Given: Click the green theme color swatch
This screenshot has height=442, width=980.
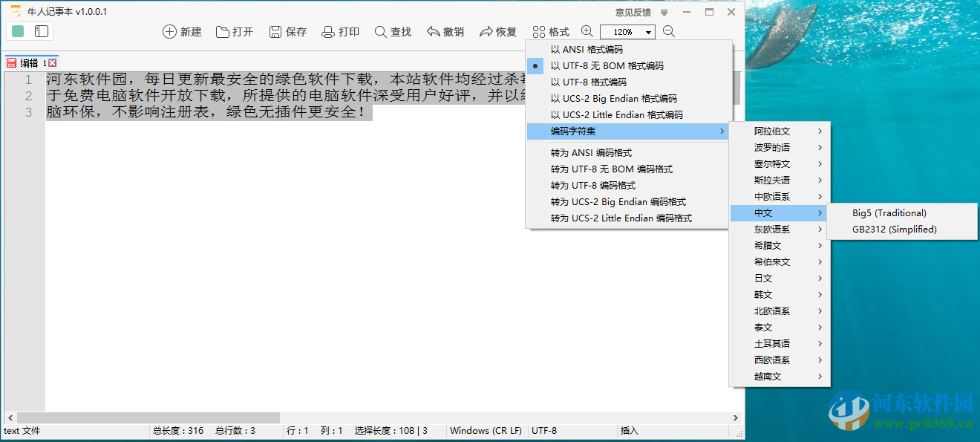Looking at the screenshot, I should tap(16, 31).
